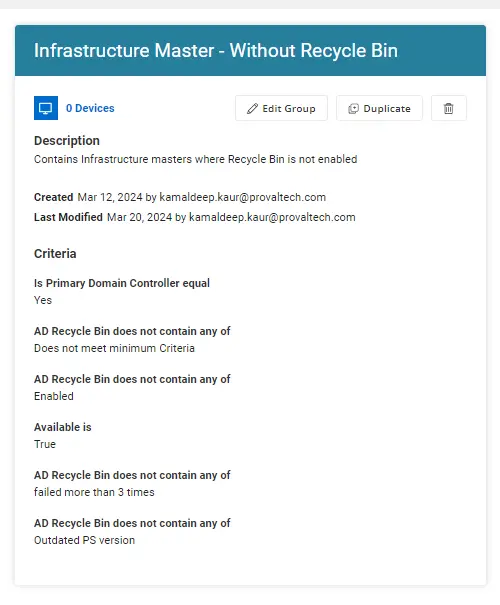The image size is (500, 605).
Task: Click the pencil icon in Edit Group
Action: pyautogui.click(x=252, y=109)
